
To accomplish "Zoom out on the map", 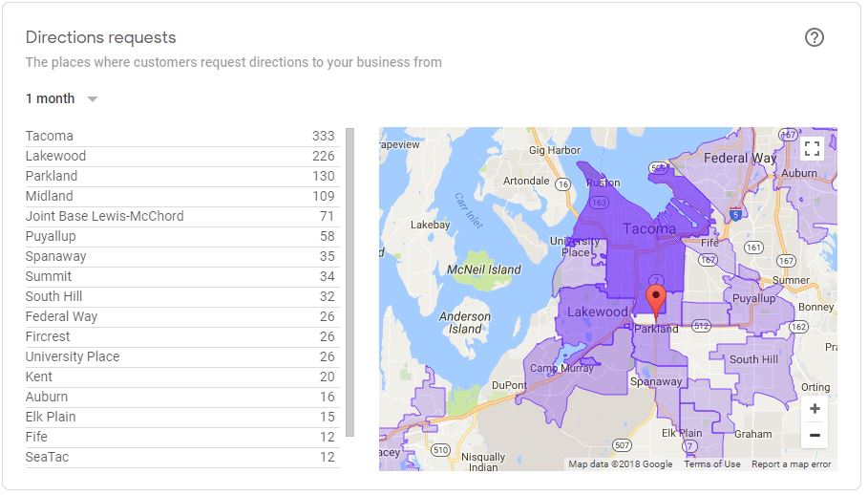I will click(814, 436).
